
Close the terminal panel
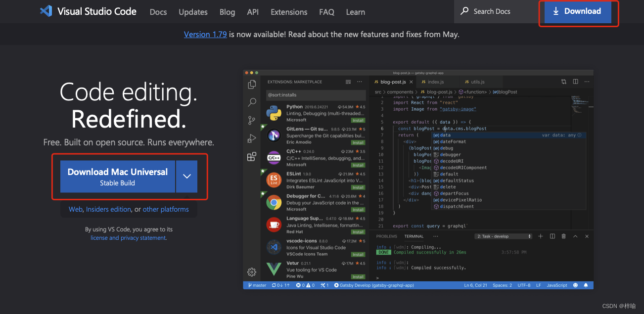pos(587,236)
